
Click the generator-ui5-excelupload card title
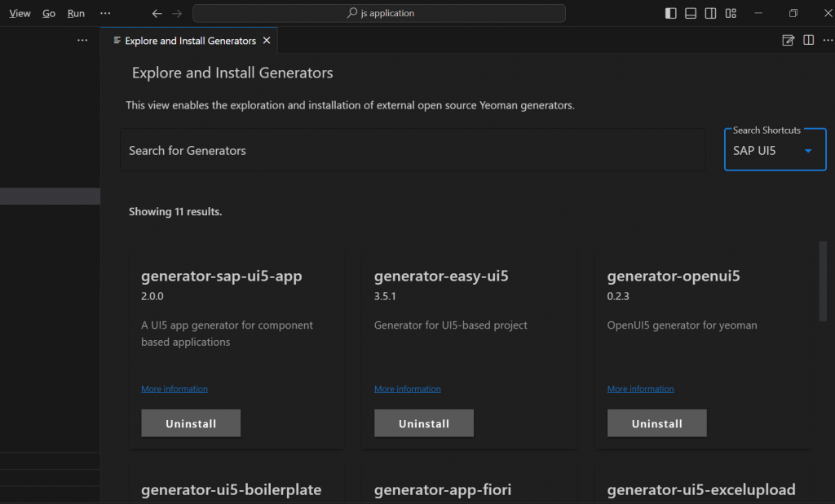point(700,489)
